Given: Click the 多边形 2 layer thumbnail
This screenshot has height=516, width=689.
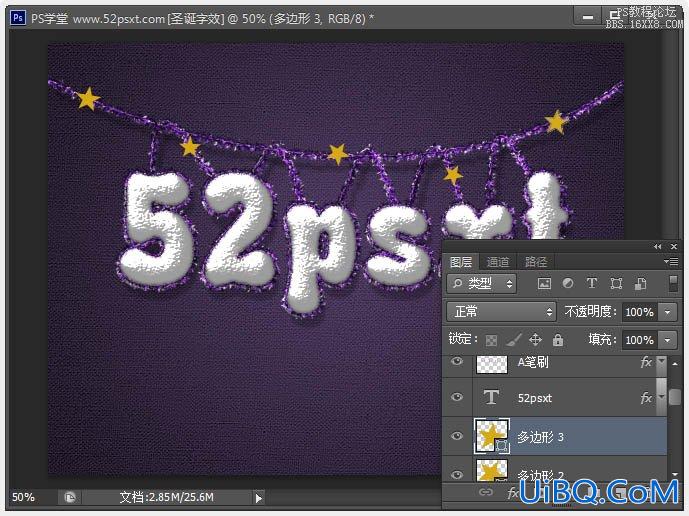Looking at the screenshot, I should coord(492,471).
